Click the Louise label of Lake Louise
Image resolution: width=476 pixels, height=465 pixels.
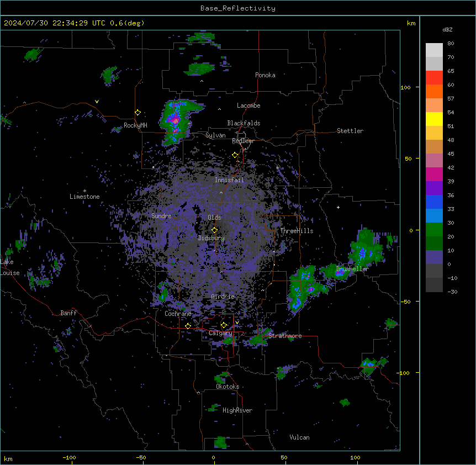10,273
